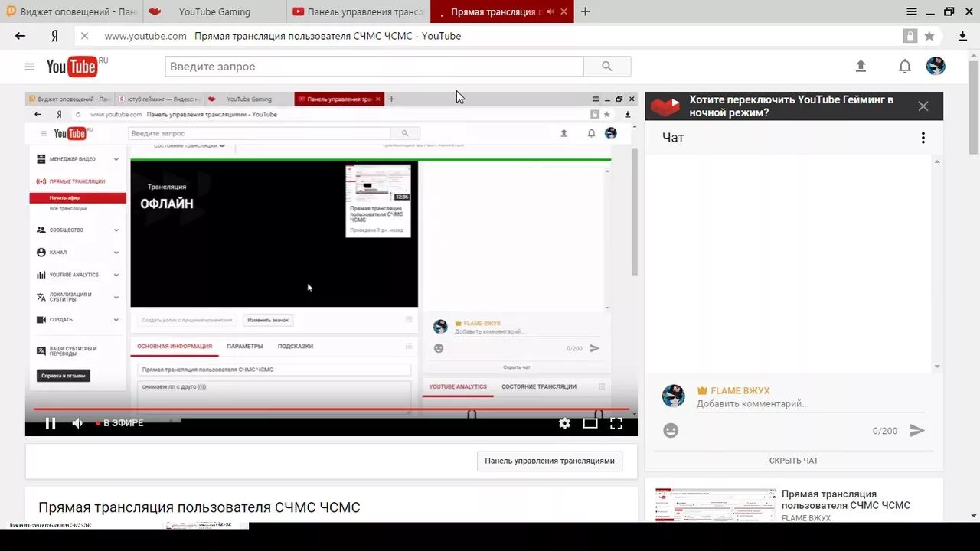This screenshot has height=551, width=980.
Task: Click the 'Панель управления трансляциями' button
Action: coord(550,461)
